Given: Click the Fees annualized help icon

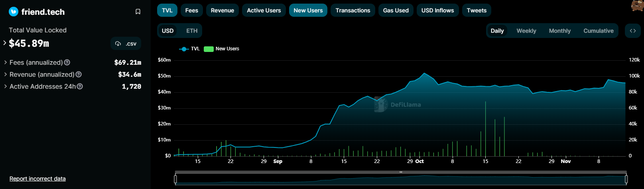Looking at the screenshot, I should (67, 62).
